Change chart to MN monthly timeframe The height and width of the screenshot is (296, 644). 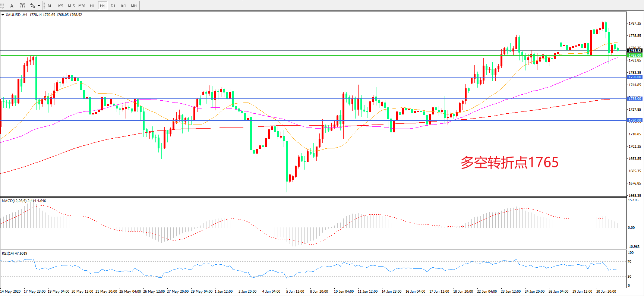(134, 6)
